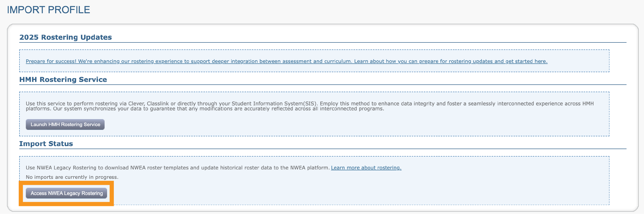Select the 2025 Rostering Updates heading

tap(65, 37)
